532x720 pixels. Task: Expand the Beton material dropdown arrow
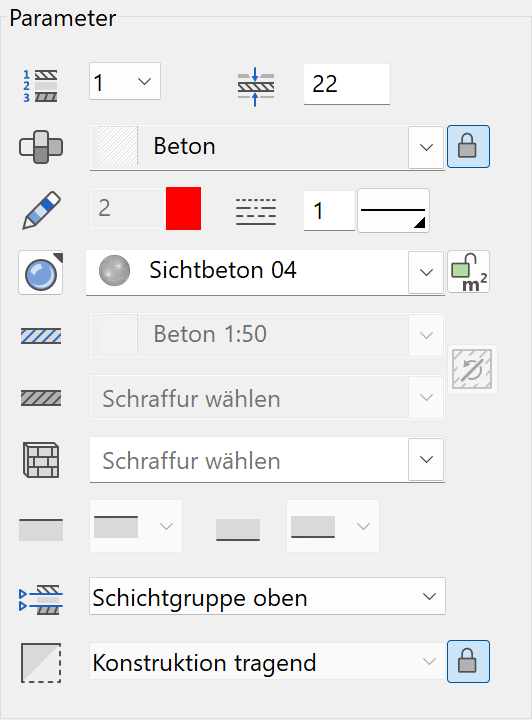click(426, 147)
